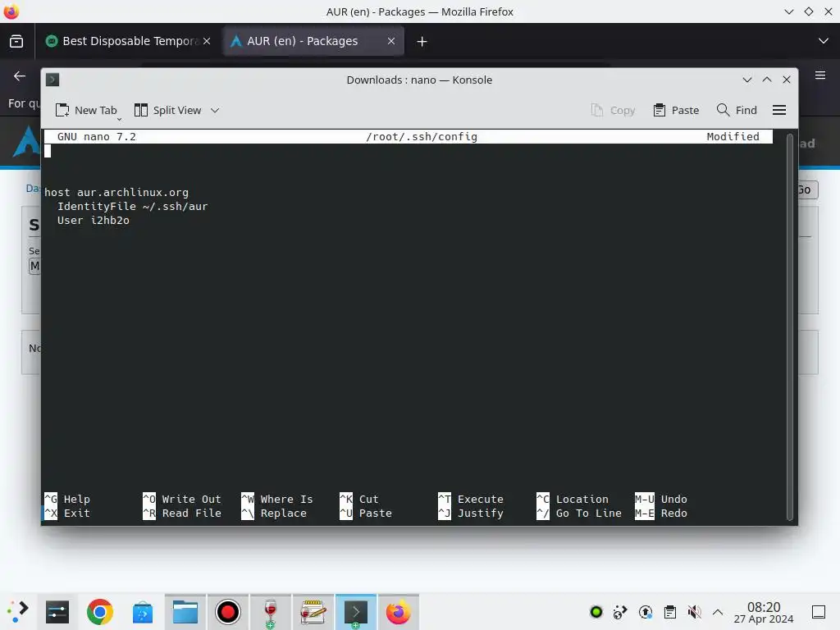This screenshot has height=630, width=840.
Task: Click the Show Desktop button
Action: (x=819, y=612)
